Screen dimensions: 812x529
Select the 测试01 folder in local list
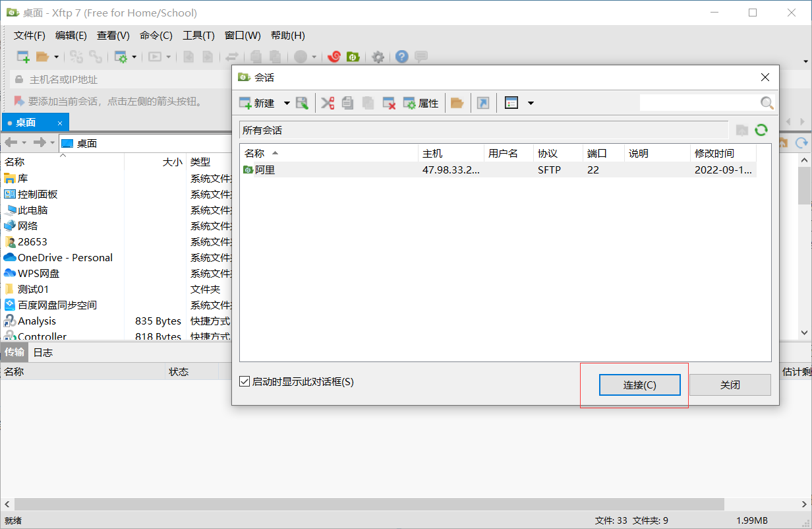[x=33, y=290]
